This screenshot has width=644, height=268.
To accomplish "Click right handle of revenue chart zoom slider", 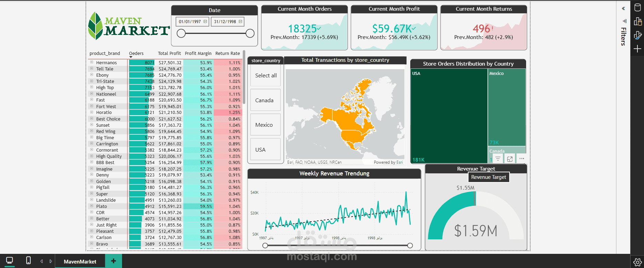I will 410,246.
